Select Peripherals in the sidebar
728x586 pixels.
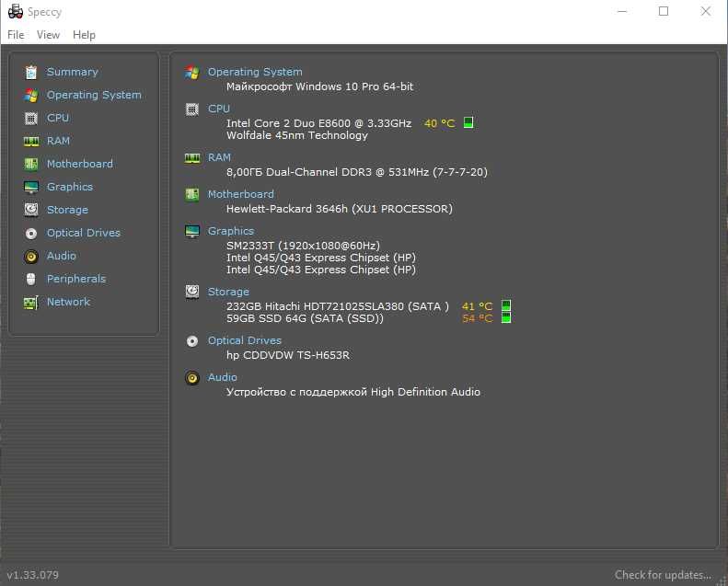point(76,279)
